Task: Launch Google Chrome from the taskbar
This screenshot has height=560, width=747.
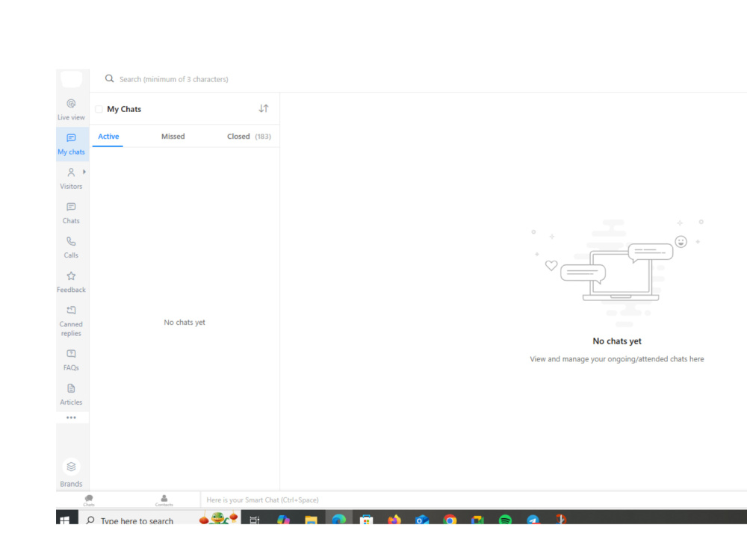Action: coord(450,520)
